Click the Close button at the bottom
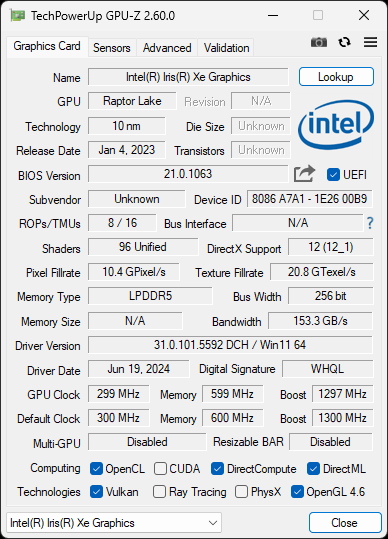 pyautogui.click(x=345, y=523)
